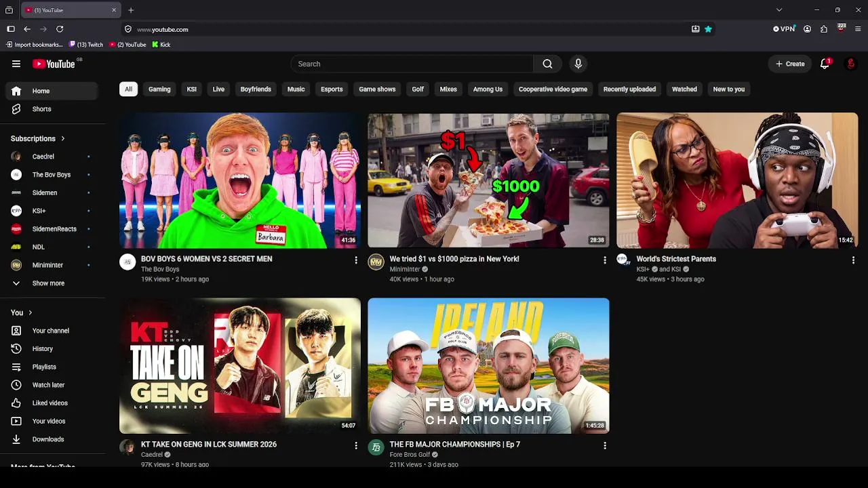This screenshot has height=488, width=868.
Task: Select the All filter chip
Action: [128, 89]
